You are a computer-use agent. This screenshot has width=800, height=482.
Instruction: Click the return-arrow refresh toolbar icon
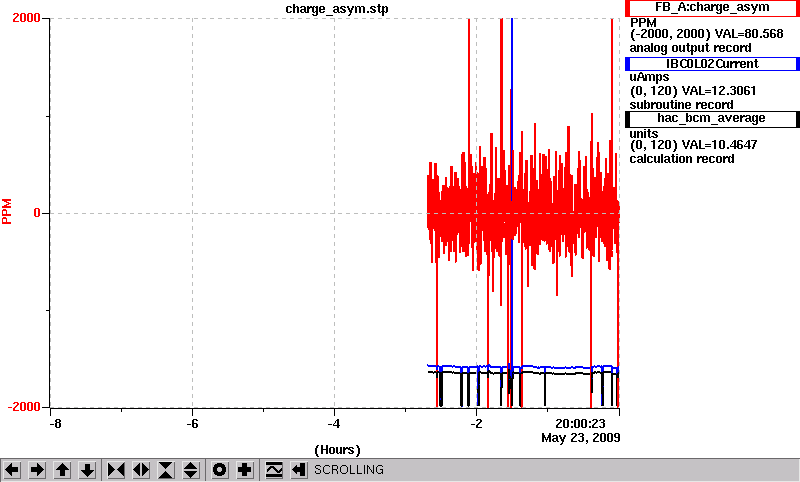(299, 470)
